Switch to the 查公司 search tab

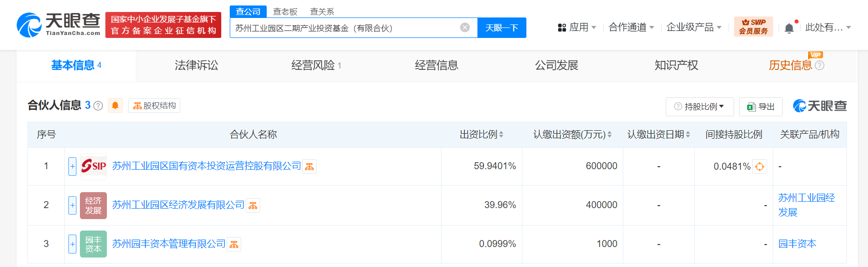pyautogui.click(x=248, y=11)
